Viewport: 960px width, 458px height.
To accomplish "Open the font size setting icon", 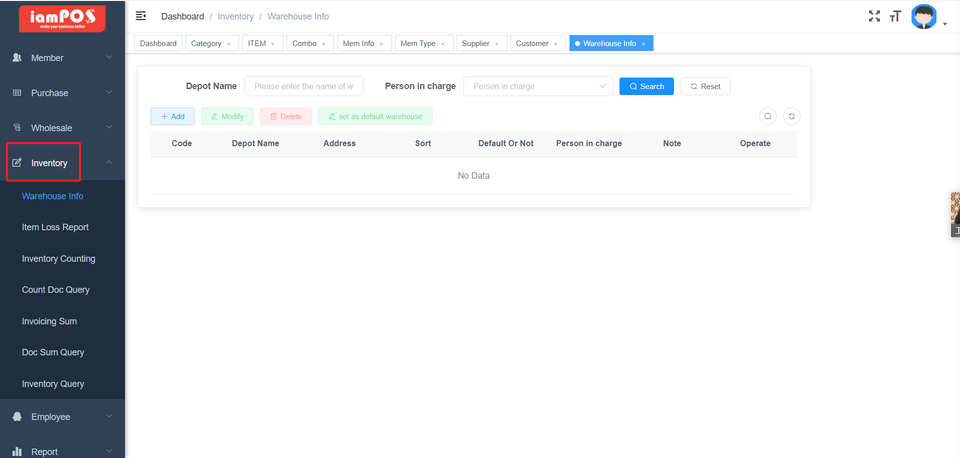I will 895,16.
